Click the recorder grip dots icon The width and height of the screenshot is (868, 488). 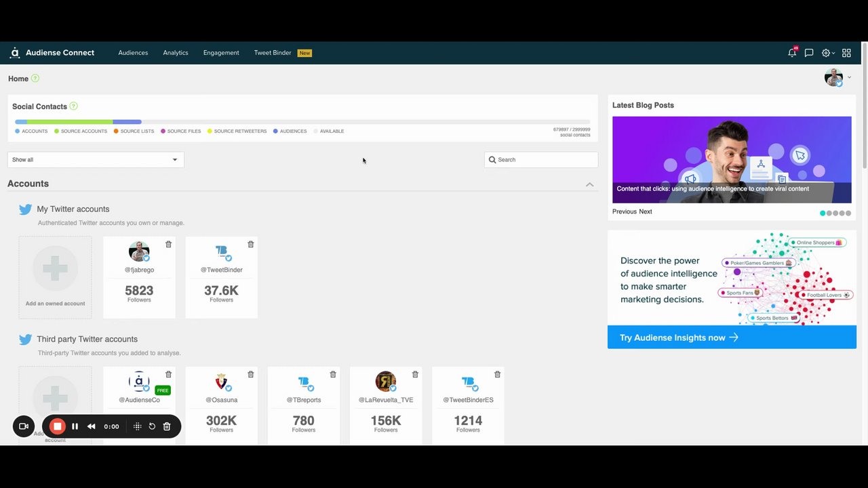[137, 426]
